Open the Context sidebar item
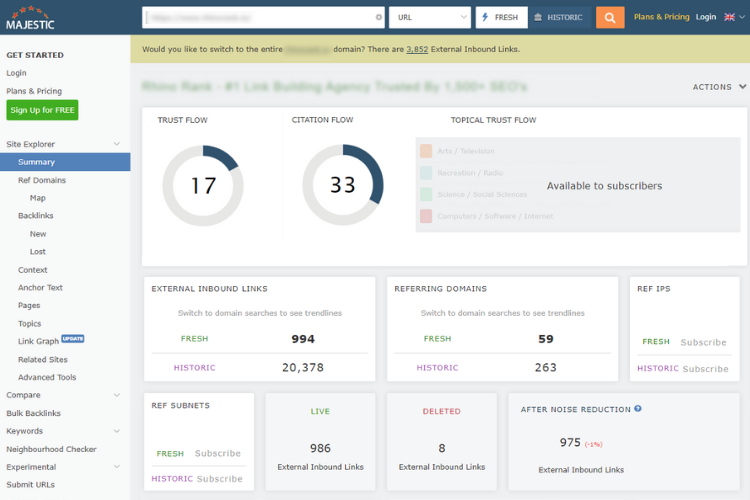750x500 pixels. pyautogui.click(x=33, y=270)
